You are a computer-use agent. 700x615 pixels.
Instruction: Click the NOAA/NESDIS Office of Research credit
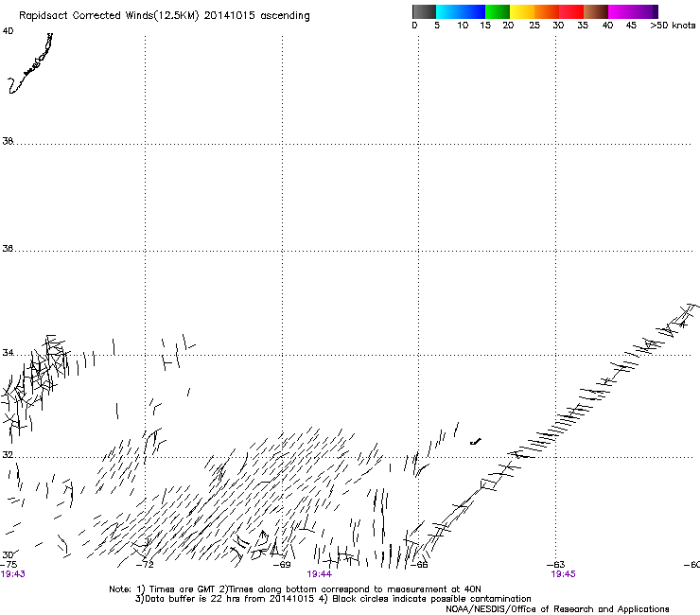pyautogui.click(x=557, y=609)
